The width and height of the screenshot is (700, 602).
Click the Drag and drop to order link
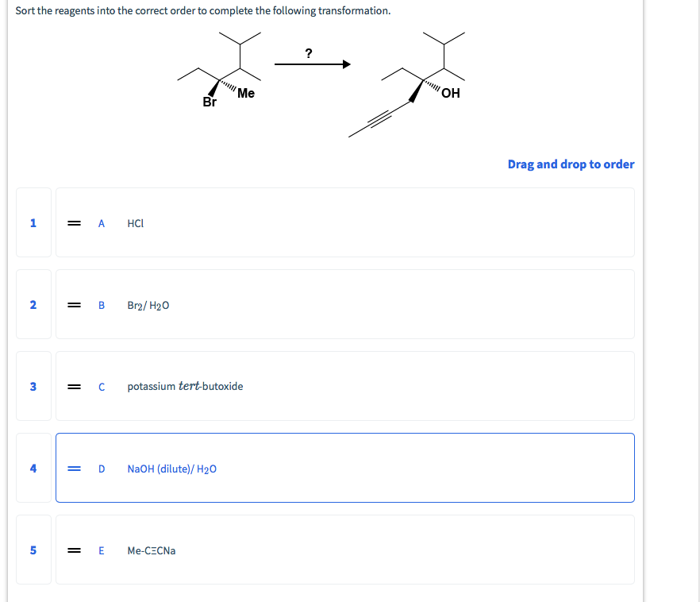[571, 164]
